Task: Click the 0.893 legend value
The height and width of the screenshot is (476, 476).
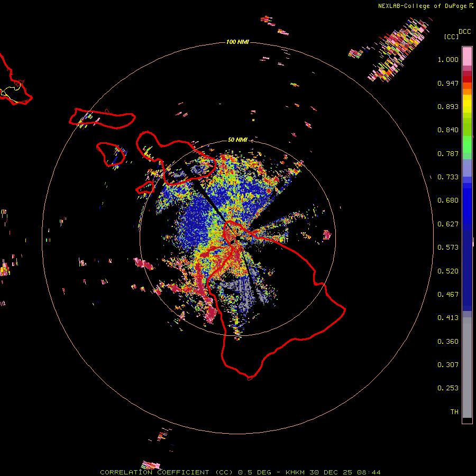Action: pos(448,106)
